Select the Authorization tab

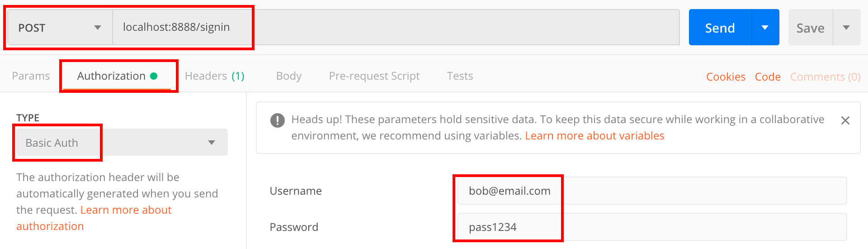[x=117, y=76]
